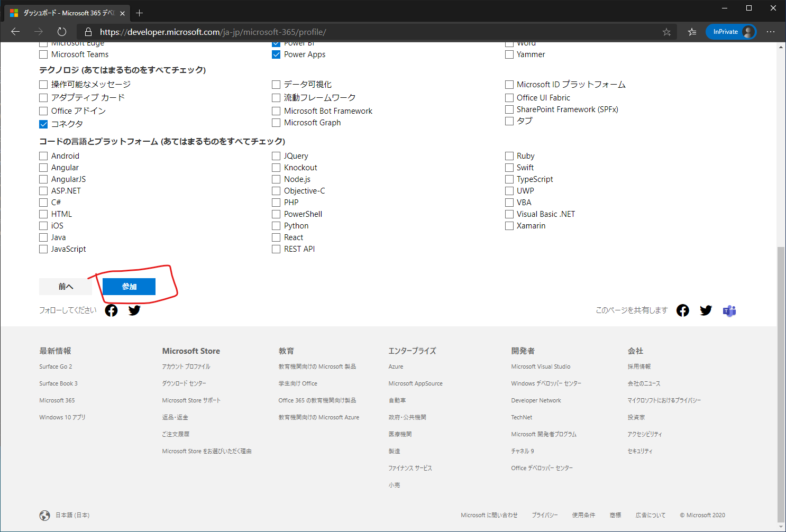This screenshot has height=532, width=786.
Task: Click the padlock site info icon
Action: 88,32
